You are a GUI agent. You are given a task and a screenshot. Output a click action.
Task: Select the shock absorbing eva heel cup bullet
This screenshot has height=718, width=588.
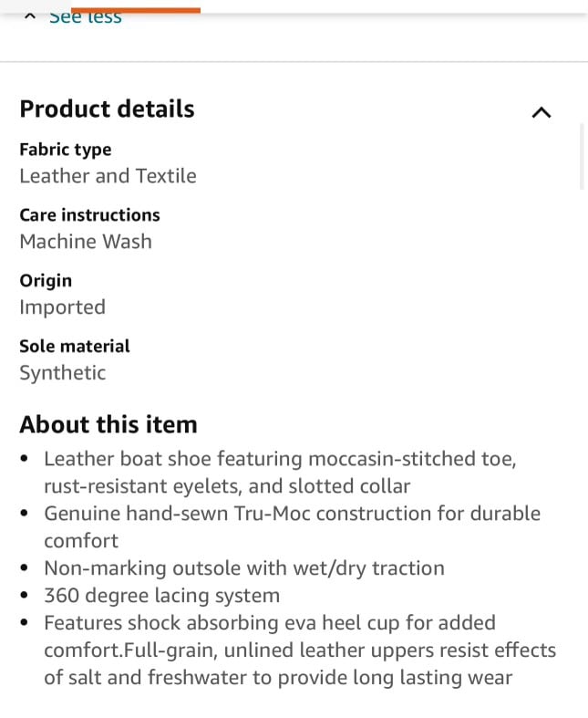300,650
